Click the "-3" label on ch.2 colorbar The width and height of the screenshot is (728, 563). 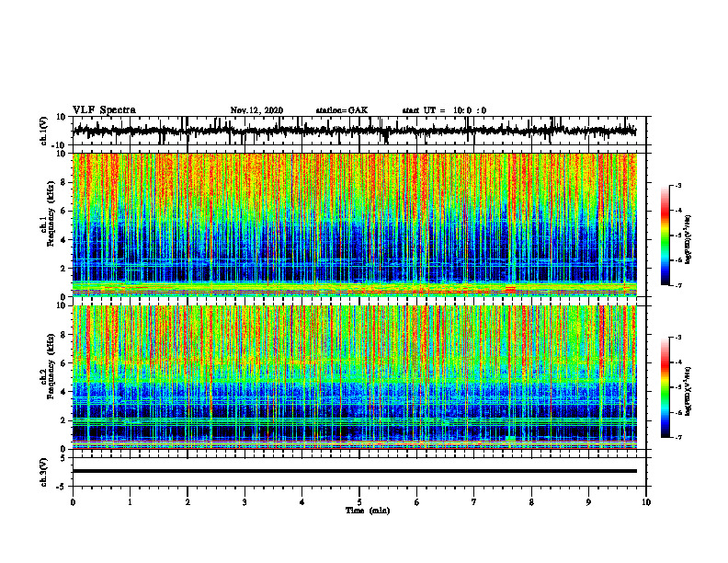pyautogui.click(x=678, y=338)
